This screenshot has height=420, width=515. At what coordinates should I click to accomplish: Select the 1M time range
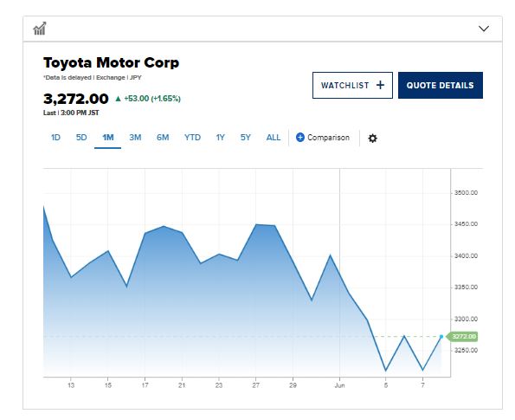(x=107, y=138)
